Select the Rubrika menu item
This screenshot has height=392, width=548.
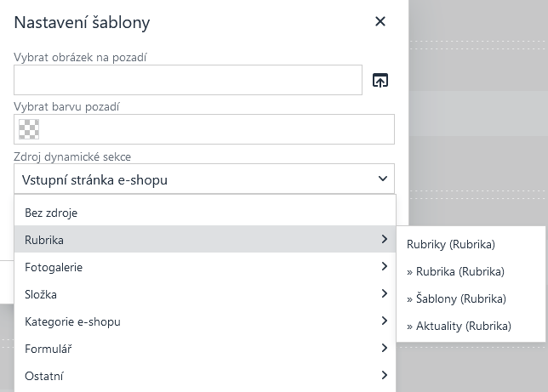[x=45, y=240]
